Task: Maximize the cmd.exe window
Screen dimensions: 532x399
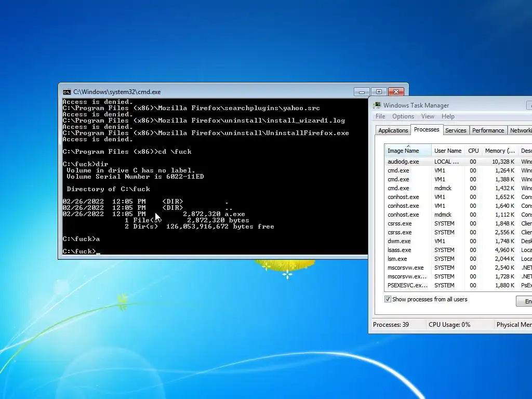Action: [x=379, y=91]
